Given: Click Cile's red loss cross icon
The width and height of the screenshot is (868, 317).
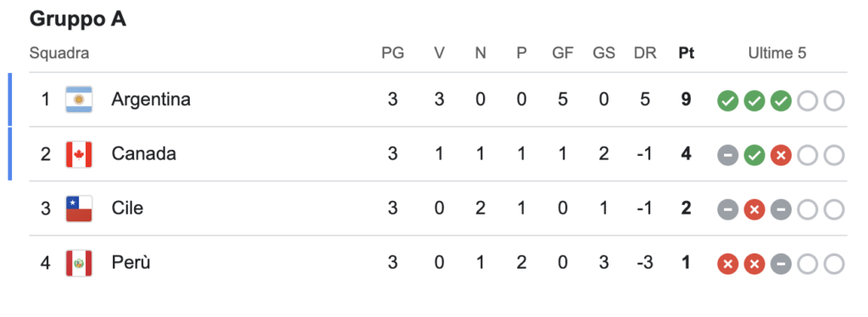Looking at the screenshot, I should tap(754, 210).
